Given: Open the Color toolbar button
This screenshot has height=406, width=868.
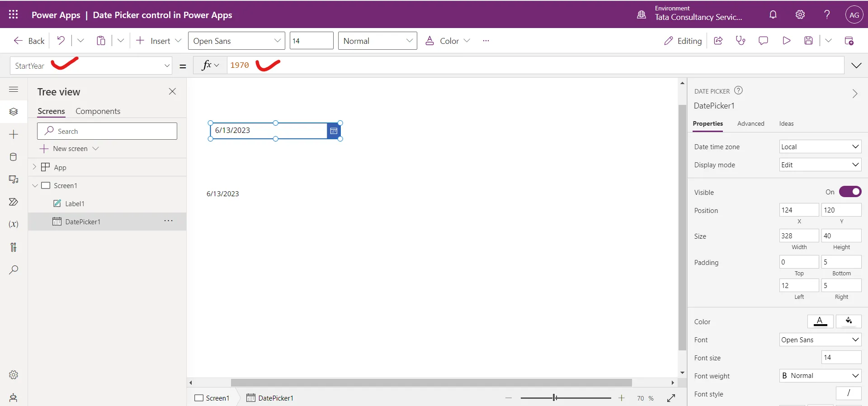Looking at the screenshot, I should point(448,41).
